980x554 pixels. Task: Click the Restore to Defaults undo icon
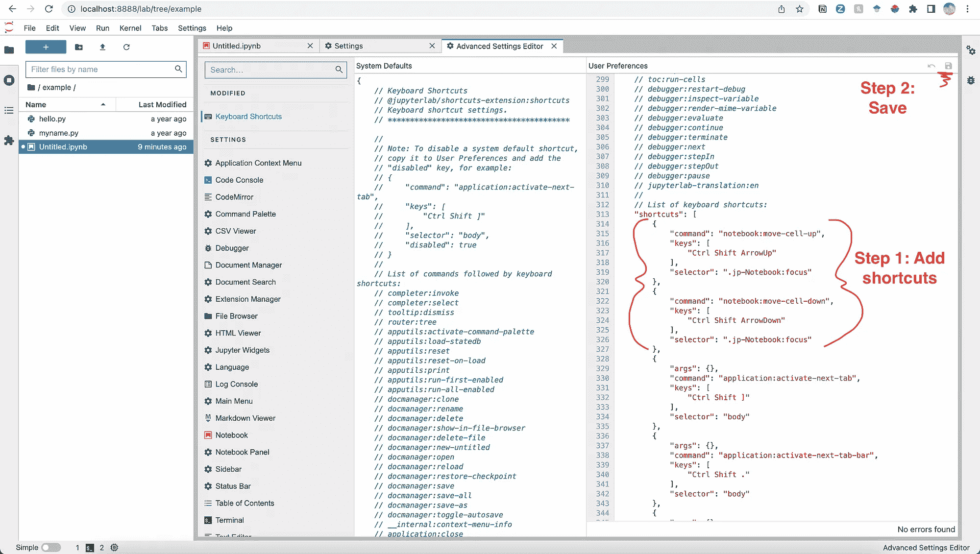coord(931,66)
